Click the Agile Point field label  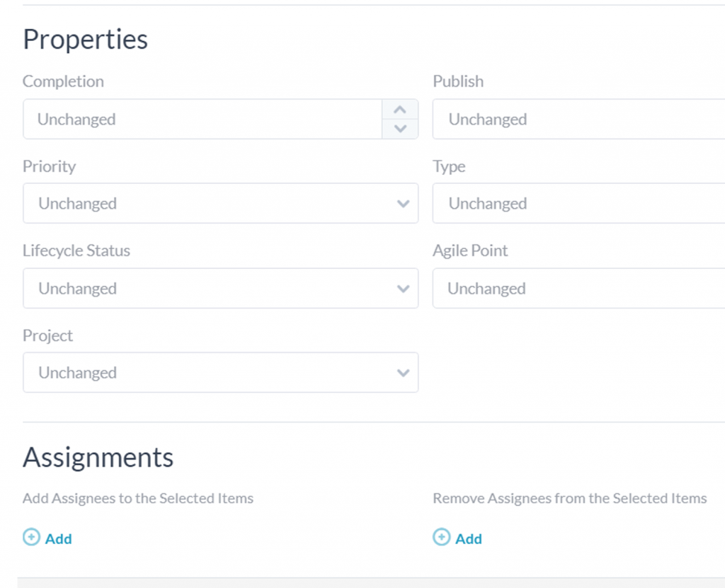pyautogui.click(x=470, y=250)
